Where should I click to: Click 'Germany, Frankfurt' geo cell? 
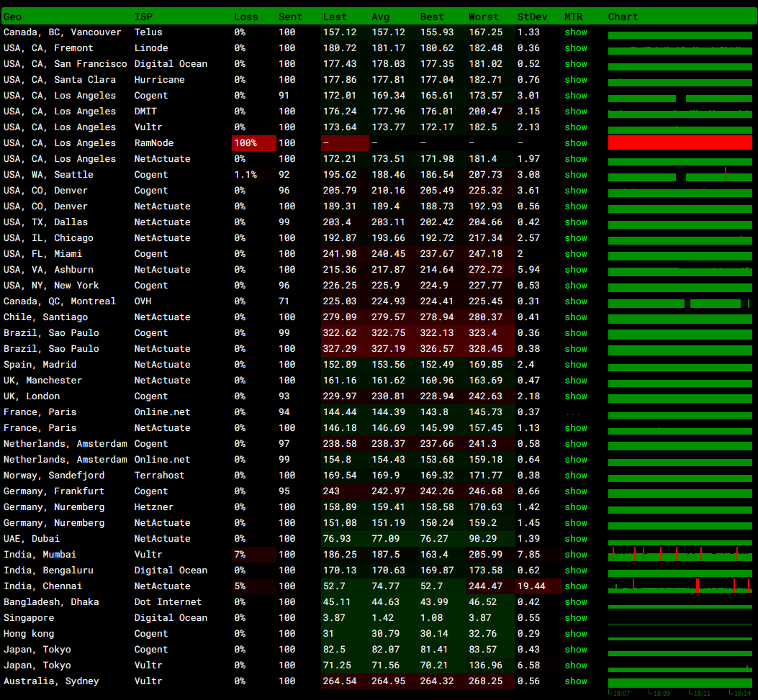[x=54, y=491]
